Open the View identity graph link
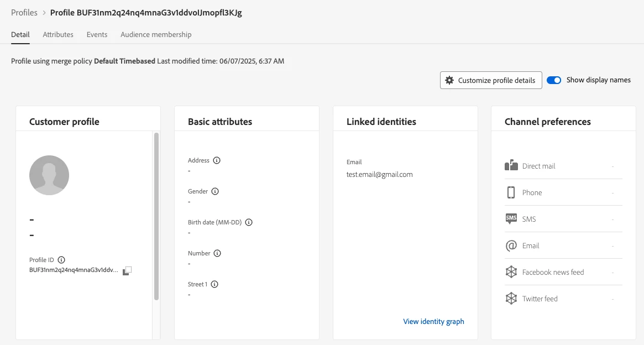The image size is (644, 345). (x=433, y=321)
